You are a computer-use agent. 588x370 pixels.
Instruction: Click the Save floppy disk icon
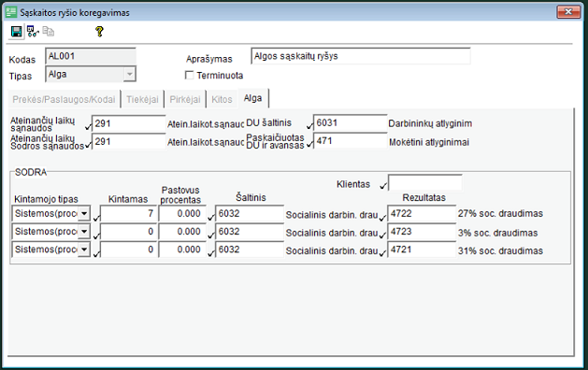[x=16, y=32]
